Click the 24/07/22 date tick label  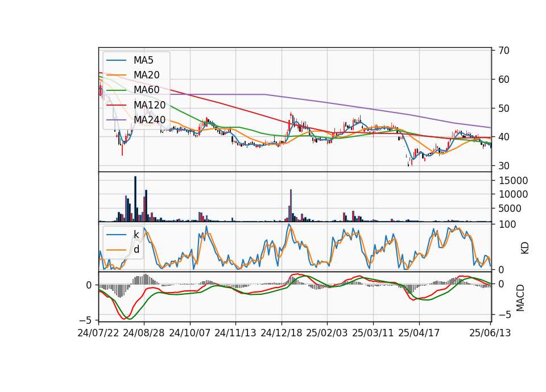click(98, 333)
